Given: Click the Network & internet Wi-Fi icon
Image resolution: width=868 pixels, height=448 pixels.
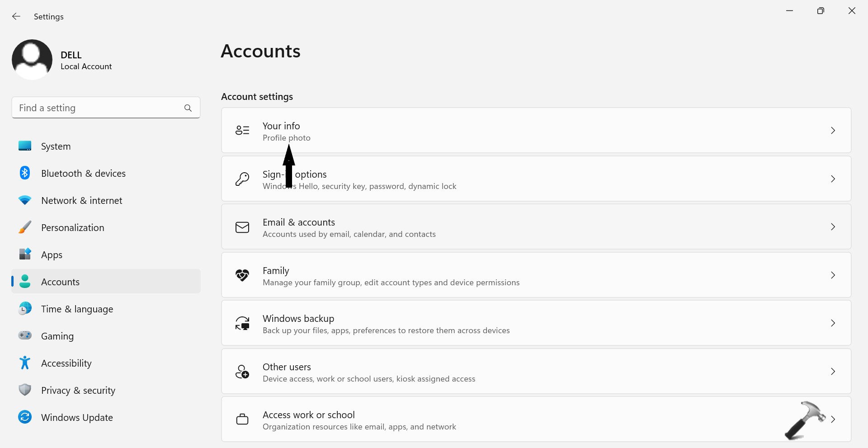Looking at the screenshot, I should click(x=25, y=200).
